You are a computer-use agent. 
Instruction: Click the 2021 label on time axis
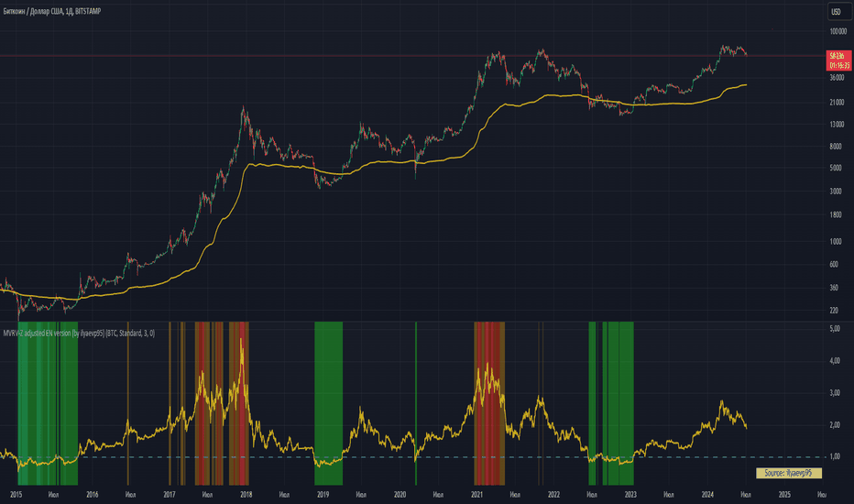[x=477, y=495]
